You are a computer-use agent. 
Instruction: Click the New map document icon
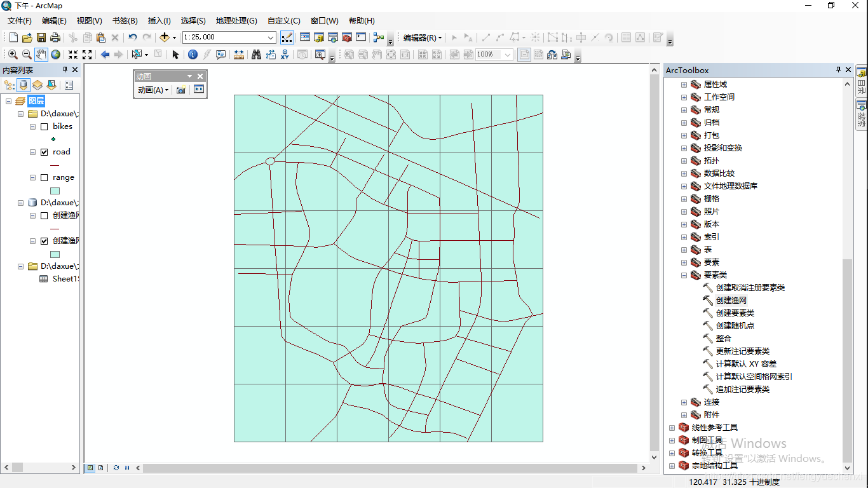click(12, 37)
